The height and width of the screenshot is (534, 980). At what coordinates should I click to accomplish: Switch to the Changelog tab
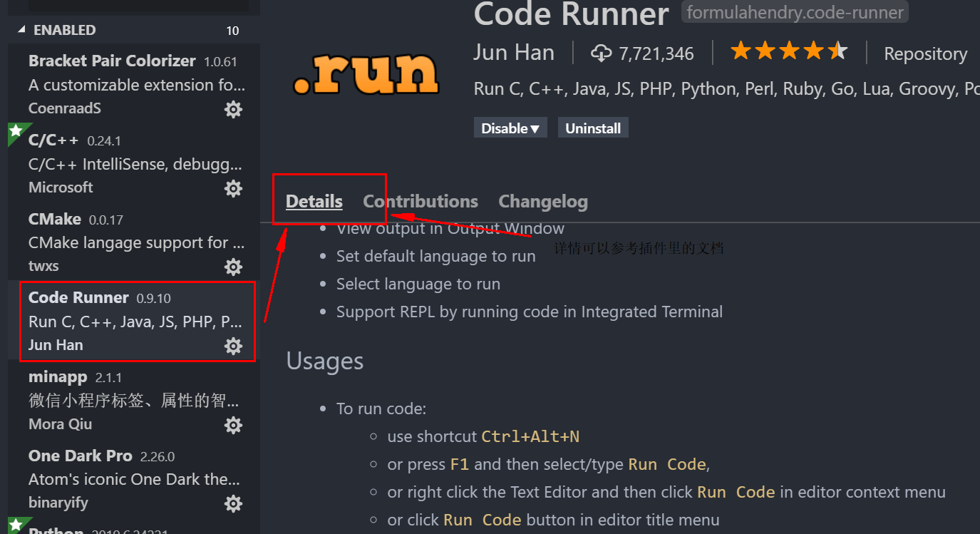(x=543, y=202)
